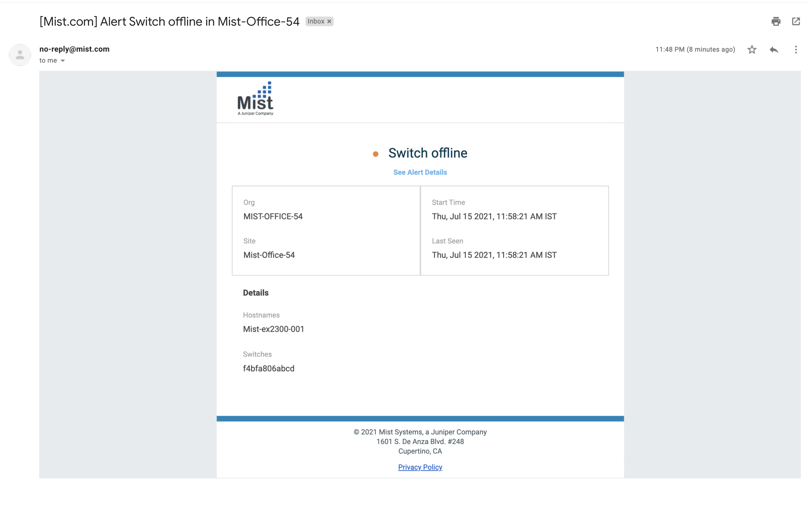Screen dimensions: 812x507
Task: Open the three-dot more options menu
Action: (796, 50)
